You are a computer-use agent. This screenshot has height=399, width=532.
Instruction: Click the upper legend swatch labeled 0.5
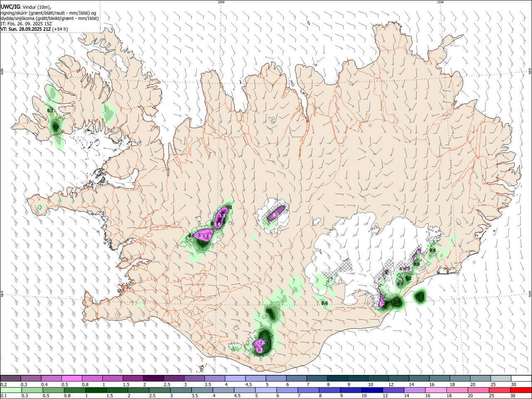click(71, 379)
